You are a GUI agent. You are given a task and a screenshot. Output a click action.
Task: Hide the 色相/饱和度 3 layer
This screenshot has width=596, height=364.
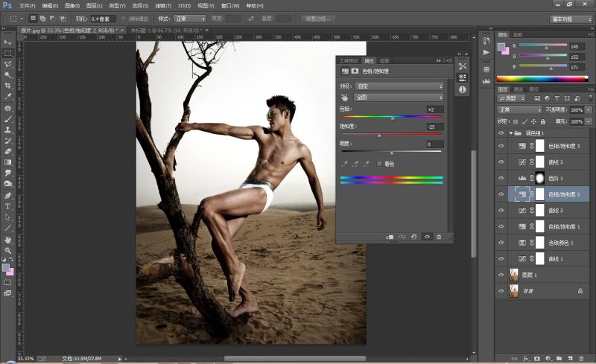click(x=501, y=146)
